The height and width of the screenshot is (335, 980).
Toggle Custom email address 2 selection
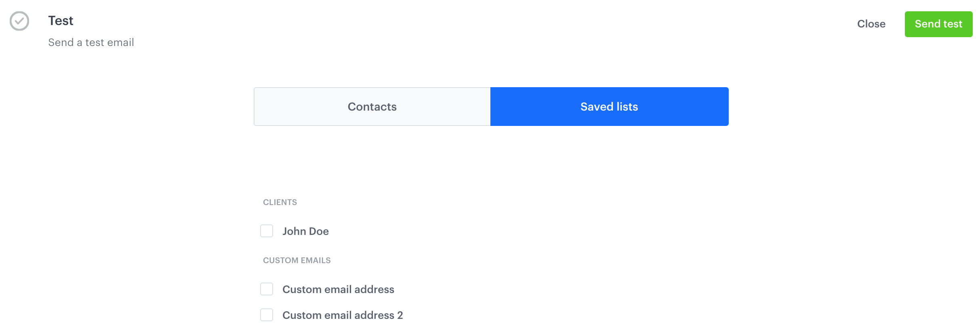267,315
